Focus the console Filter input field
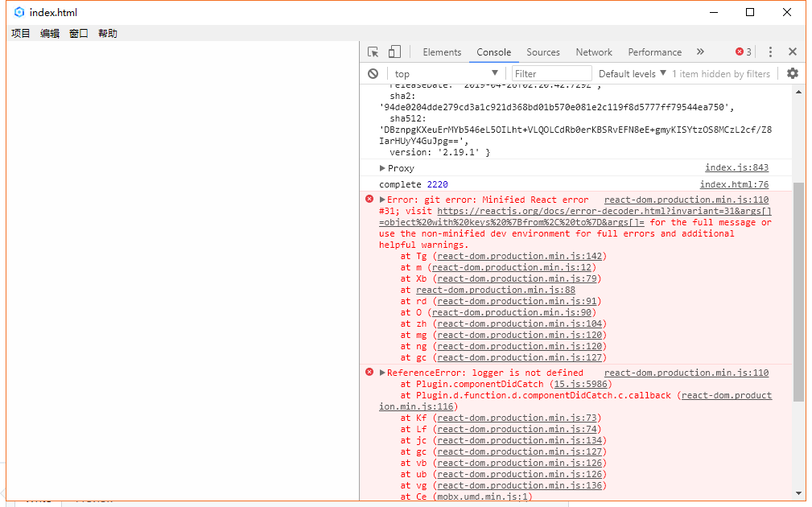 tap(551, 73)
